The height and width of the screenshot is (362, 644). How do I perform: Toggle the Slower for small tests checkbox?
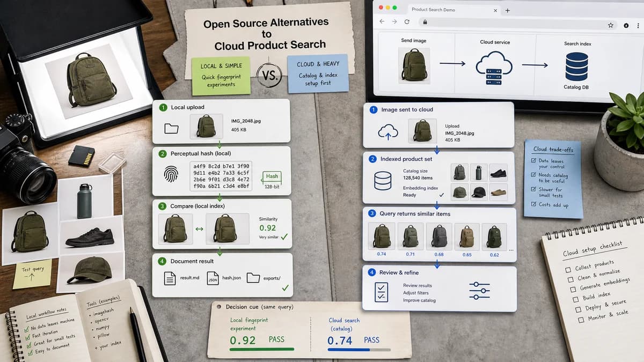pyautogui.click(x=533, y=189)
